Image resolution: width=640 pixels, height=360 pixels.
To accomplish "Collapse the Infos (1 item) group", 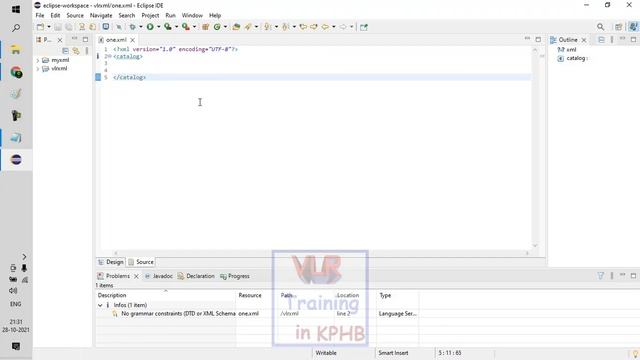I will 100,305.
